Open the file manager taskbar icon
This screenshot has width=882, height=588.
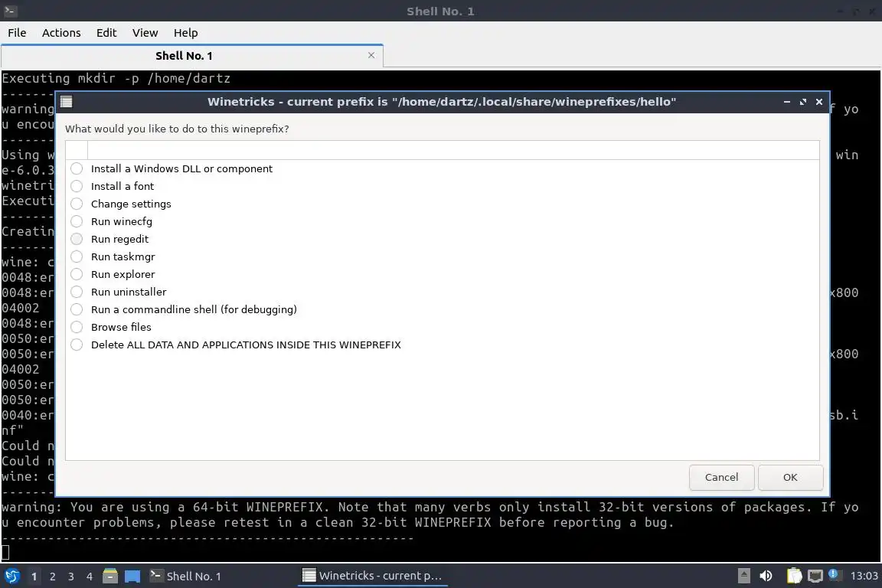pos(110,576)
